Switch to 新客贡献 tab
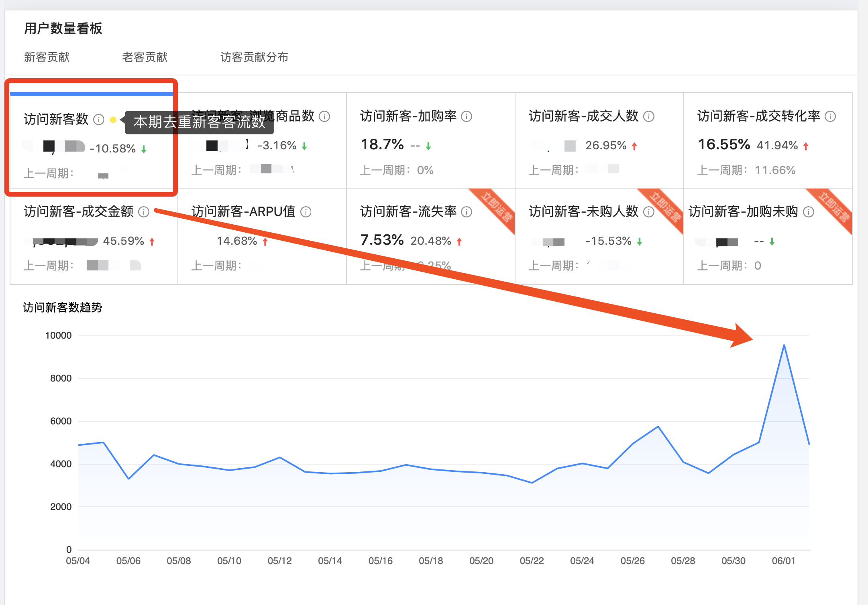The width and height of the screenshot is (868, 605). pos(47,57)
